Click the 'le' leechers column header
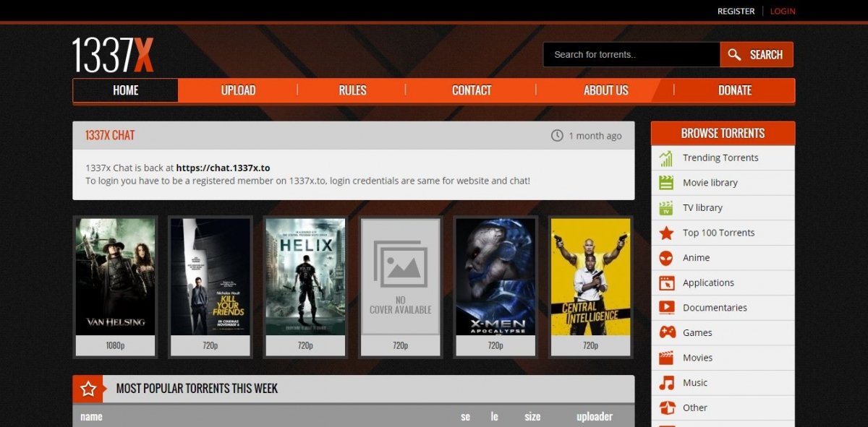 coord(495,417)
